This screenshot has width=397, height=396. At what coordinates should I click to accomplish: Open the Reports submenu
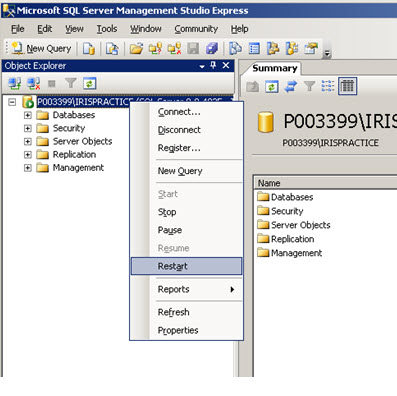(x=187, y=289)
